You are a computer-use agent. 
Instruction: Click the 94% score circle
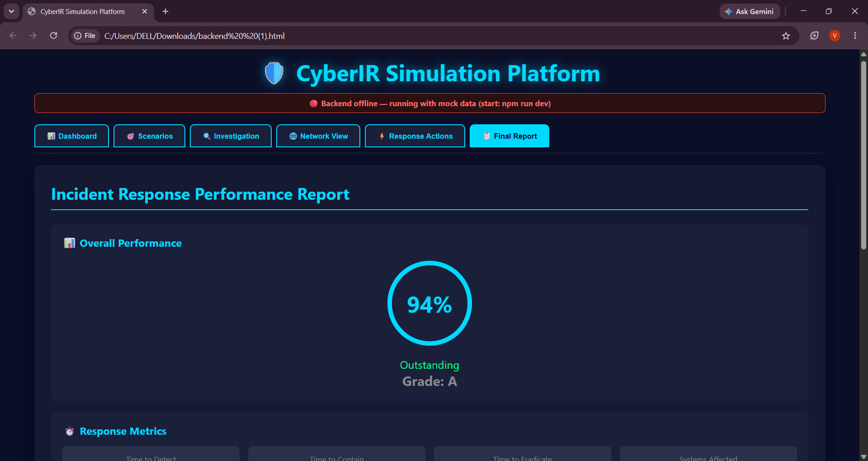[x=429, y=303]
